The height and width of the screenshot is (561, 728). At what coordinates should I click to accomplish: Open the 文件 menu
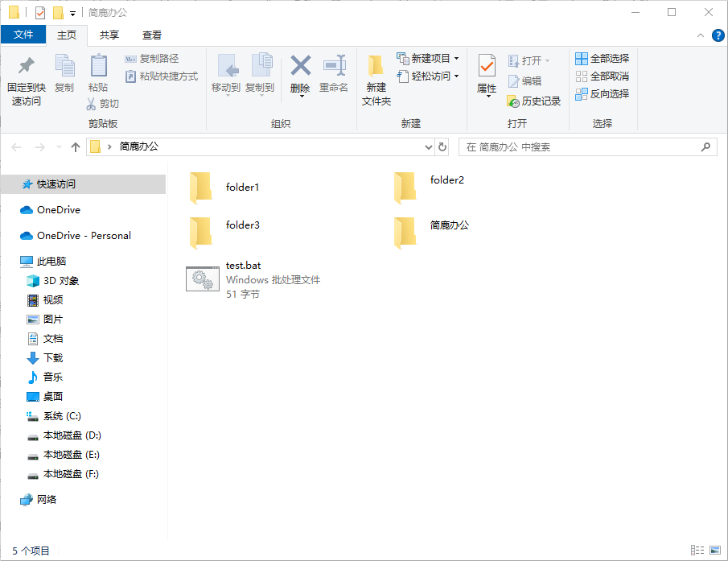point(23,35)
